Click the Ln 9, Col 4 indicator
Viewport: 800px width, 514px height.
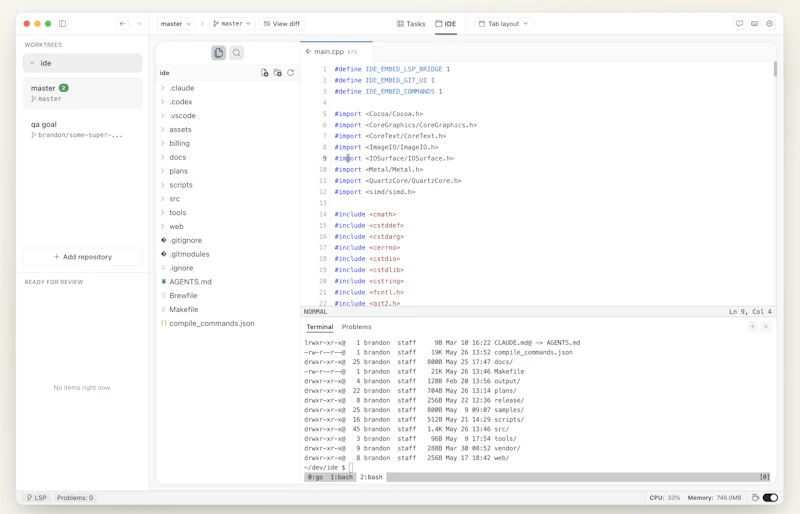click(750, 311)
